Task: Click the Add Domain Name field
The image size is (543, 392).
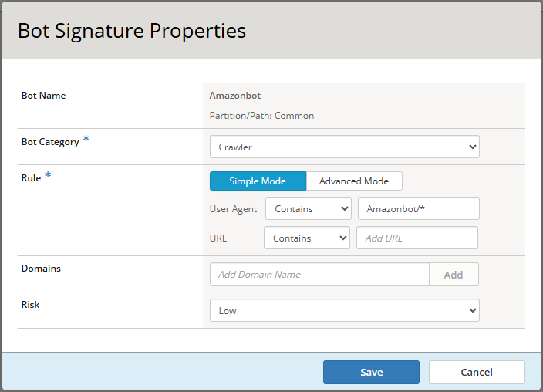Action: [x=319, y=274]
